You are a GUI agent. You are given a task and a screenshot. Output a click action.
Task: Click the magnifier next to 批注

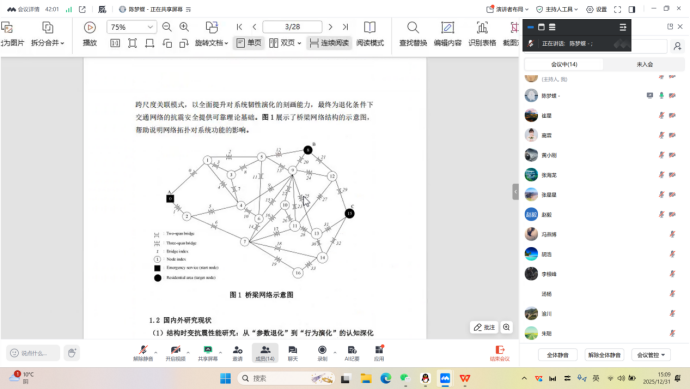(x=506, y=327)
